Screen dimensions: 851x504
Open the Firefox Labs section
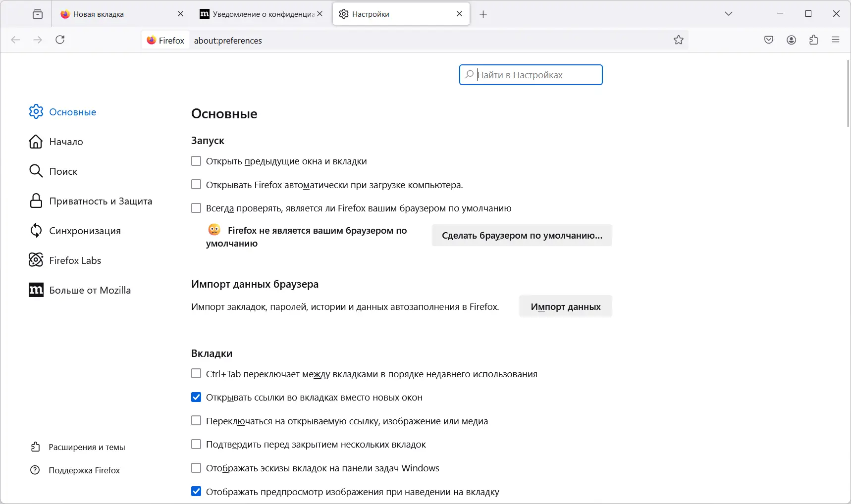click(x=75, y=260)
